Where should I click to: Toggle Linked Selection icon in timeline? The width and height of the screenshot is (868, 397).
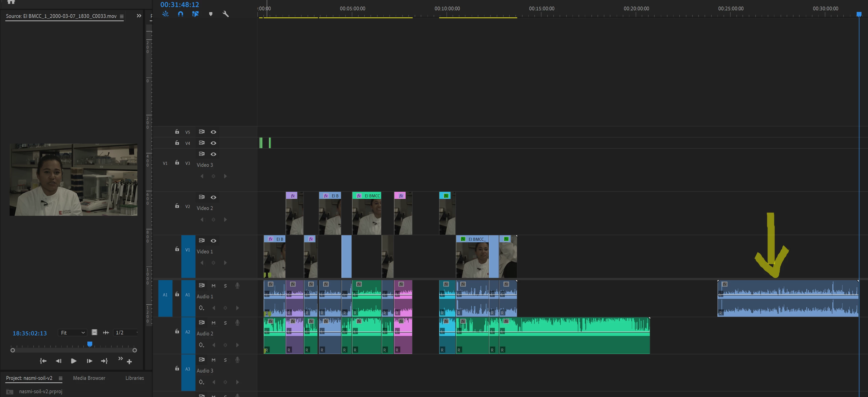(195, 14)
